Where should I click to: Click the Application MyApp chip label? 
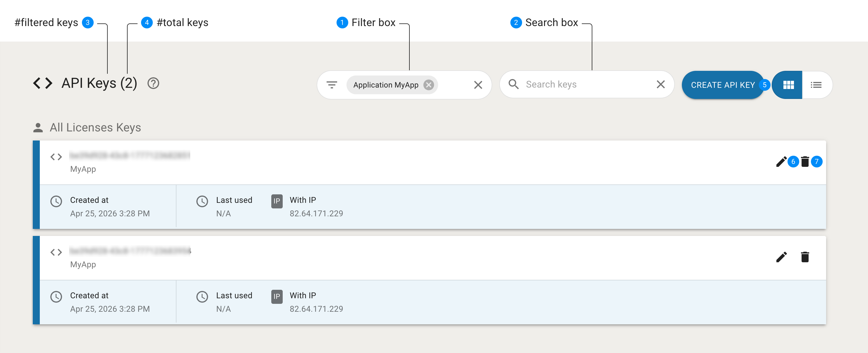coord(386,85)
